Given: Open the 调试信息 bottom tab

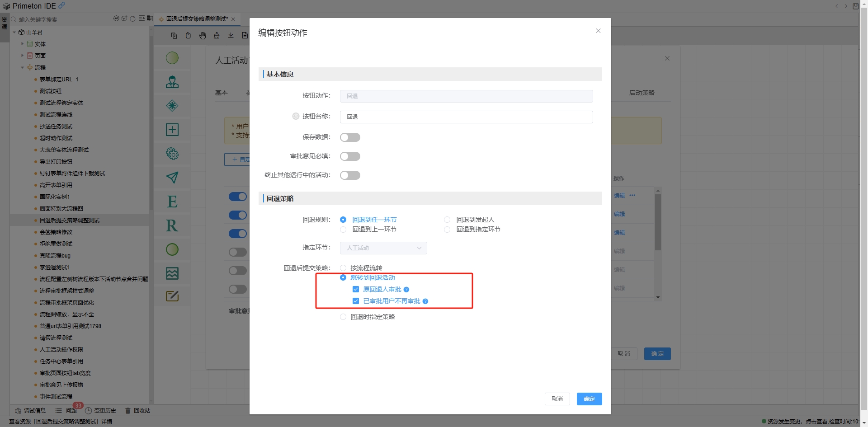Looking at the screenshot, I should (x=31, y=411).
